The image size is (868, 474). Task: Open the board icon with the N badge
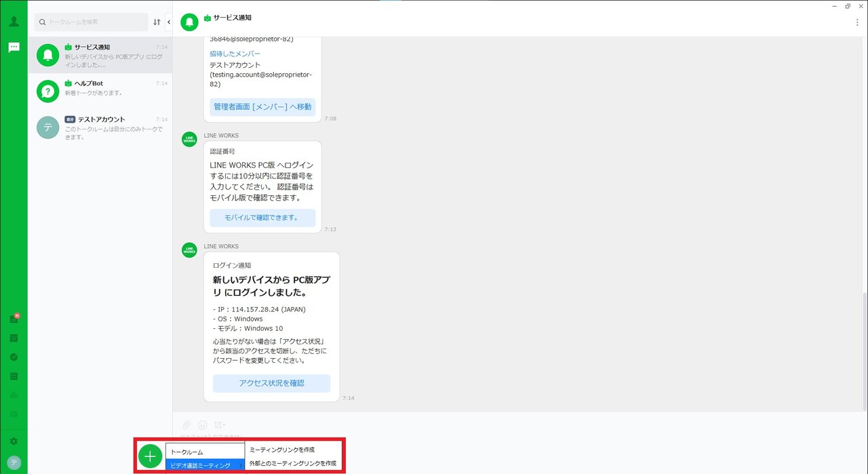tap(14, 319)
